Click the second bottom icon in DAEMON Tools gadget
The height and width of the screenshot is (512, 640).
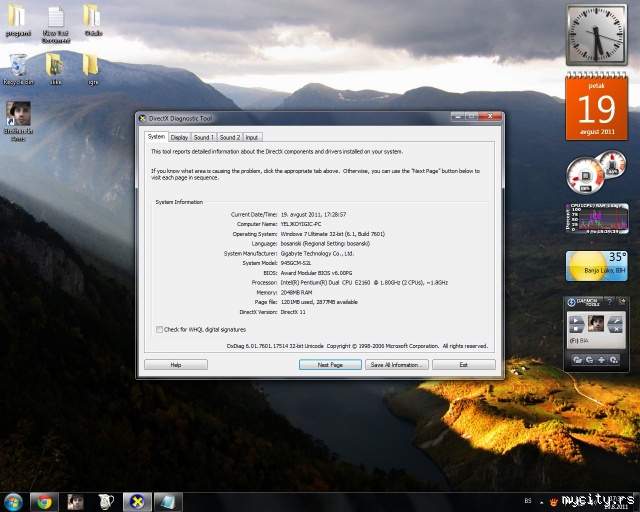pyautogui.click(x=589, y=360)
